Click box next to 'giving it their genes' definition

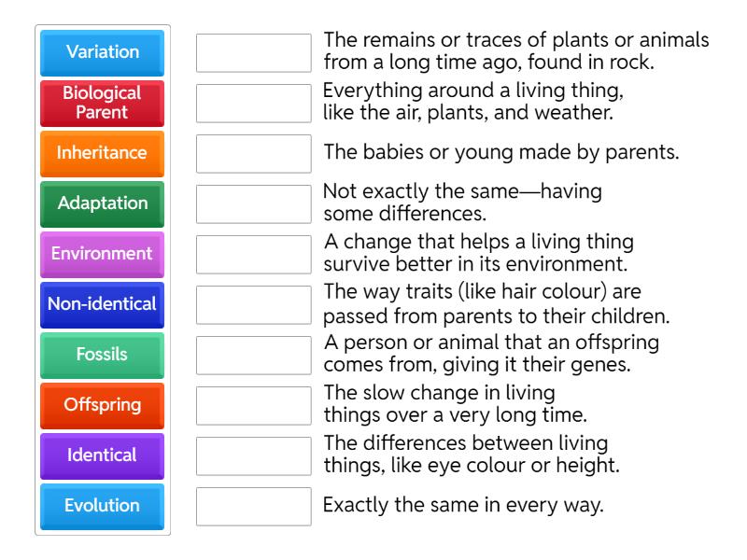(254, 356)
